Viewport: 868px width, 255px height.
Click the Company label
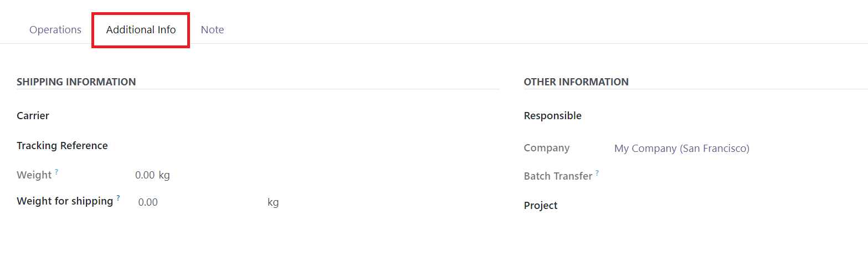(x=547, y=148)
